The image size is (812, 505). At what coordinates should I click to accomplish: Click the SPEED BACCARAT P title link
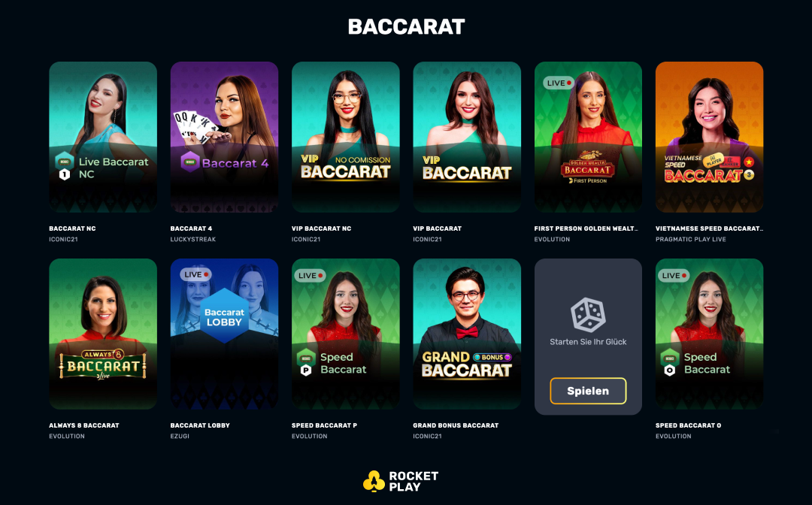(x=324, y=425)
